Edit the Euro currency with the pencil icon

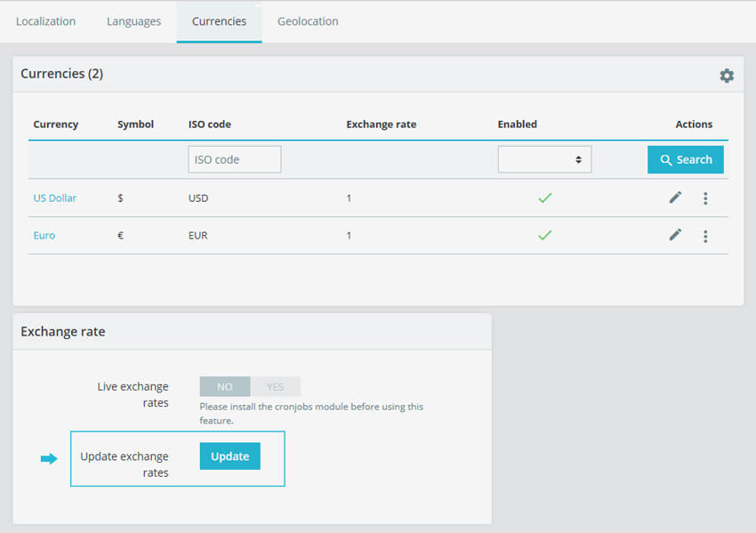(x=675, y=235)
